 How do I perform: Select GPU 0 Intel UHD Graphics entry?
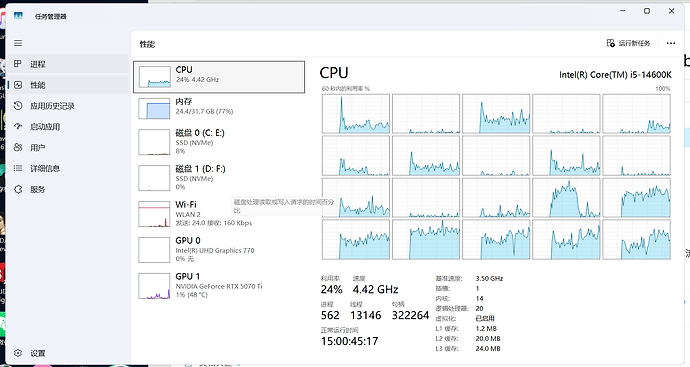219,250
